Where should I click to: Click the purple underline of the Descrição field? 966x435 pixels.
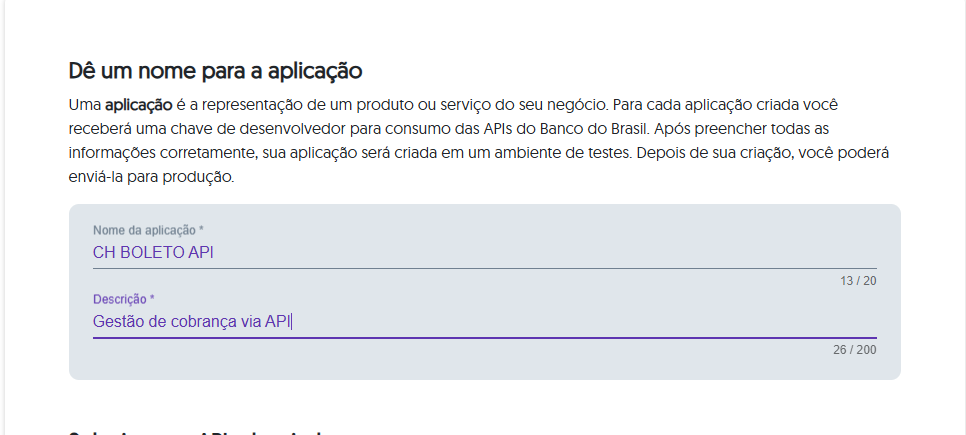click(484, 338)
